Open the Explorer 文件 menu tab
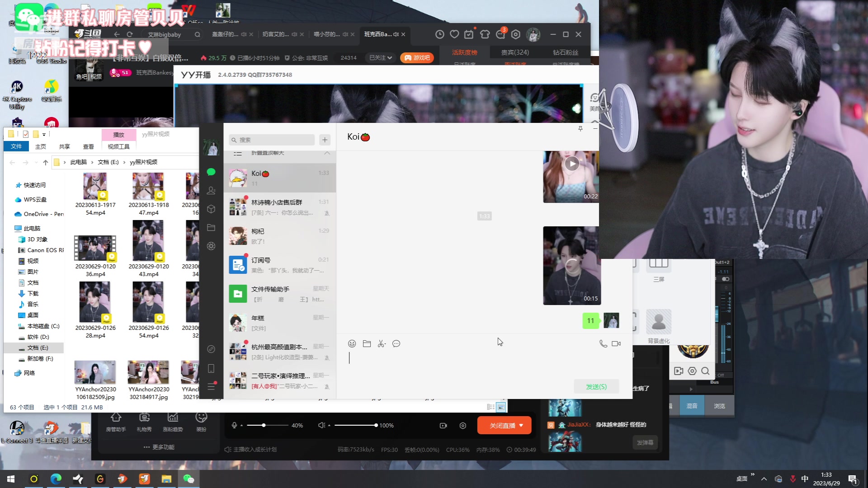The height and width of the screenshot is (488, 868). (x=16, y=146)
